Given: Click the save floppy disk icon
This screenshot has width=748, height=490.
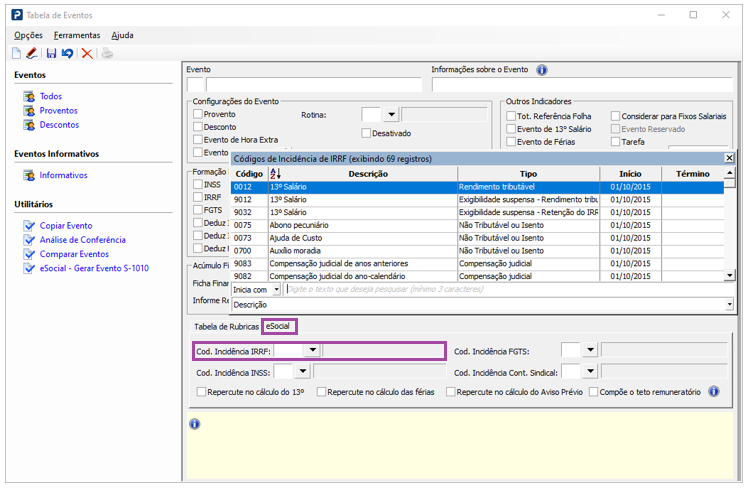Looking at the screenshot, I should tap(51, 53).
